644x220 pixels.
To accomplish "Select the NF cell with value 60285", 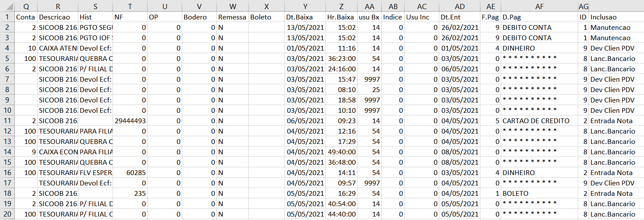I will [x=130, y=173].
